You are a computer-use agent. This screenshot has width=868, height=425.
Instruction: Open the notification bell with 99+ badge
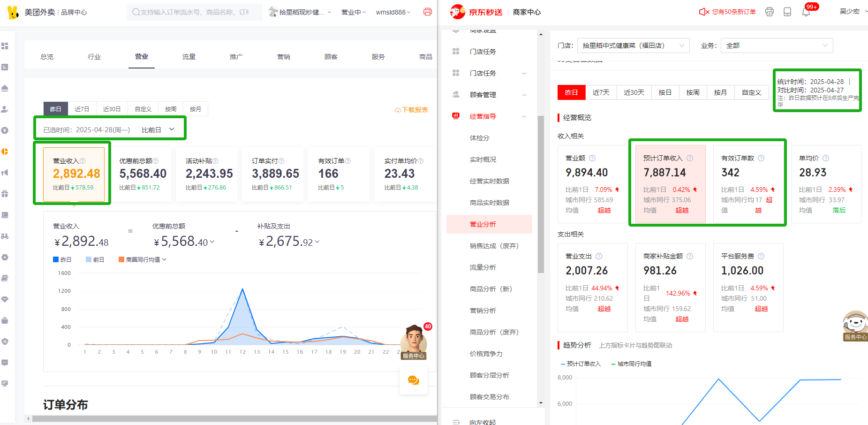tap(806, 12)
